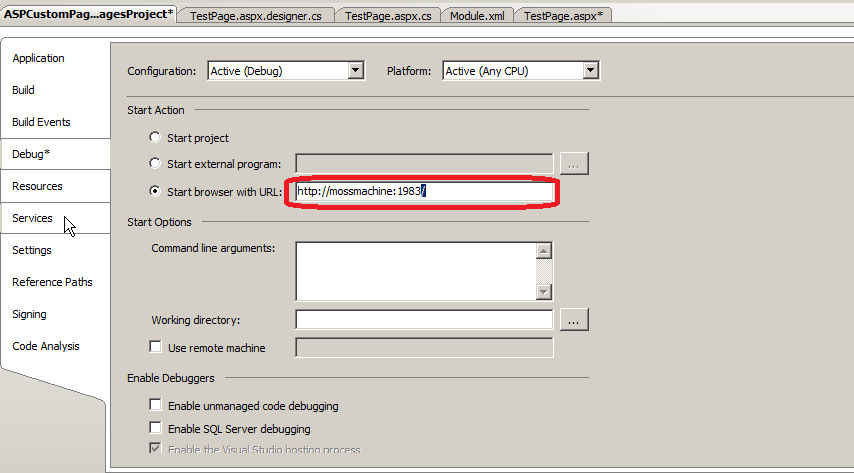
Task: Open the Build Events settings page
Action: 41,122
